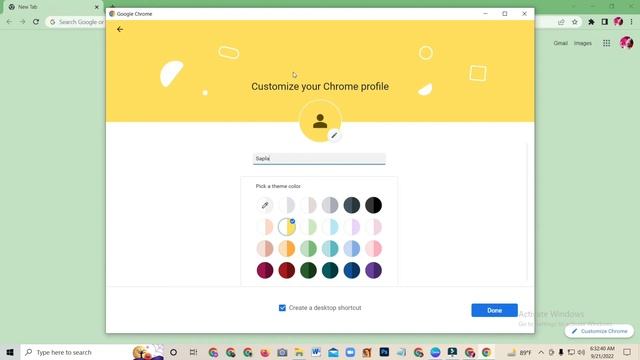Bookmark this tab with the star icon
The image size is (640, 360).
pos(575,22)
